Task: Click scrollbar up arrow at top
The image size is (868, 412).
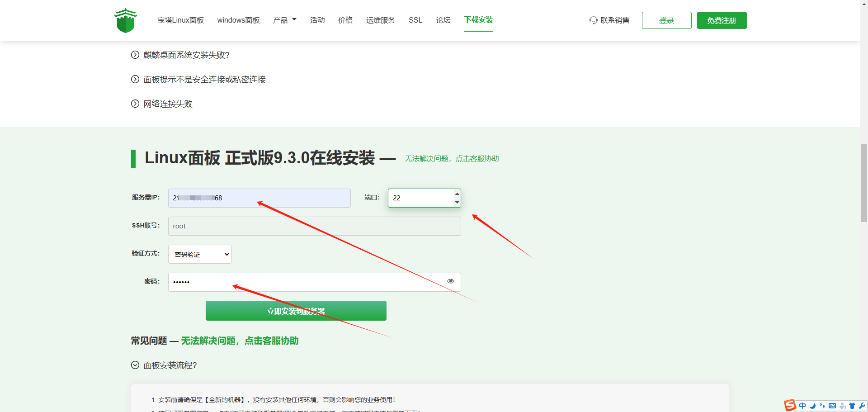Action: pyautogui.click(x=864, y=3)
